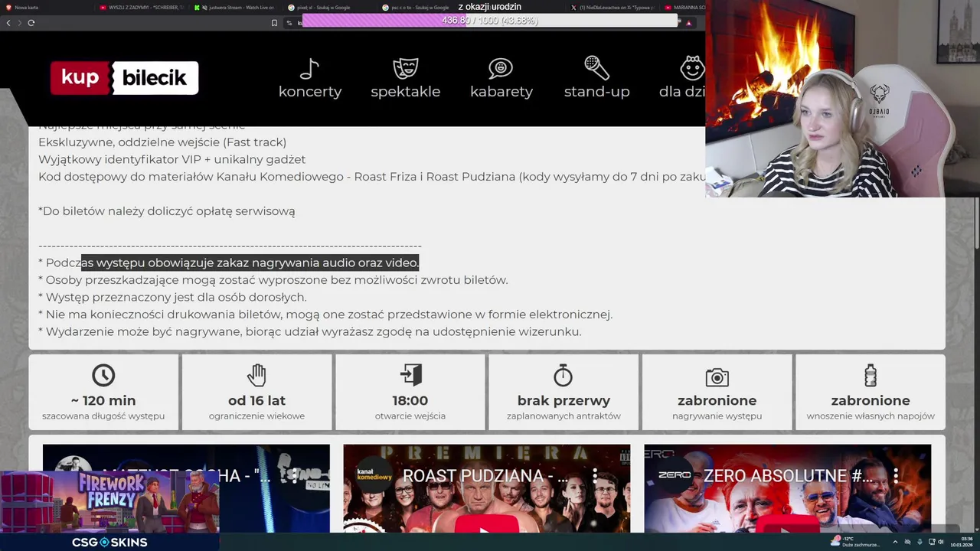Switch to the NieDlaLewactwa X tab
This screenshot has width=980, height=551.
point(612,7)
